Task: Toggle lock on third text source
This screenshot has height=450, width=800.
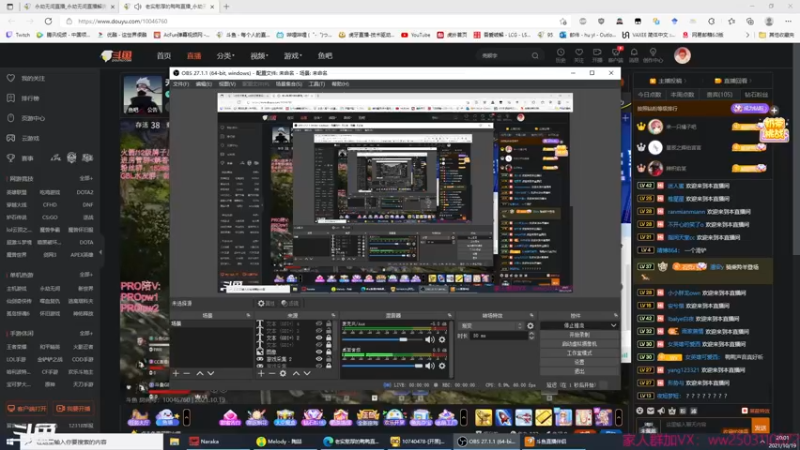Action: (x=329, y=338)
